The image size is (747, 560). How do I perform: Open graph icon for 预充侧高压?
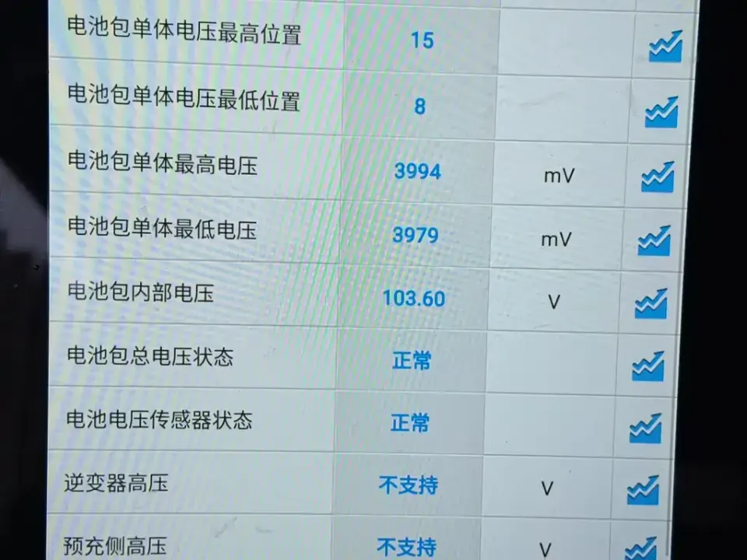640,548
